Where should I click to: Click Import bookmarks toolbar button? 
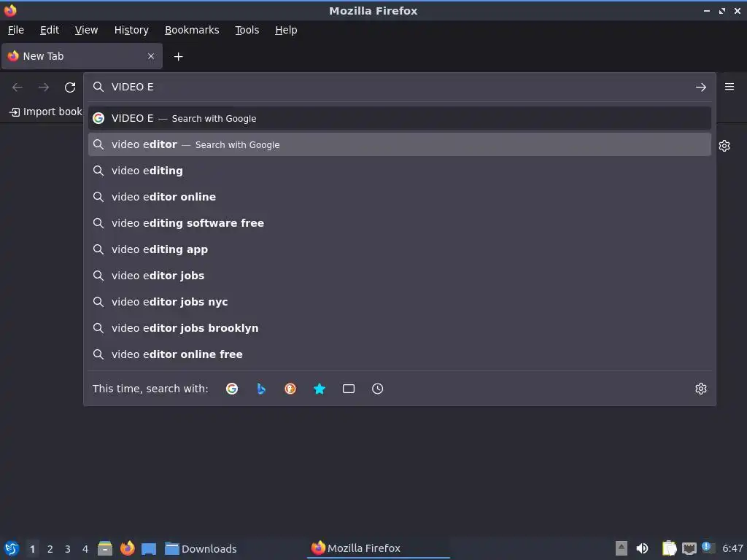46,112
